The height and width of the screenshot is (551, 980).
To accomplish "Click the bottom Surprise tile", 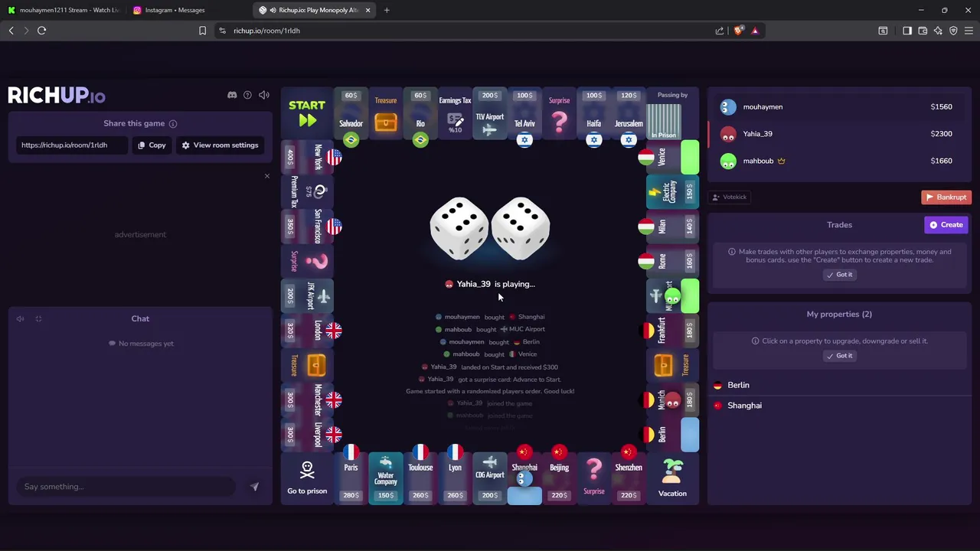I will point(593,479).
